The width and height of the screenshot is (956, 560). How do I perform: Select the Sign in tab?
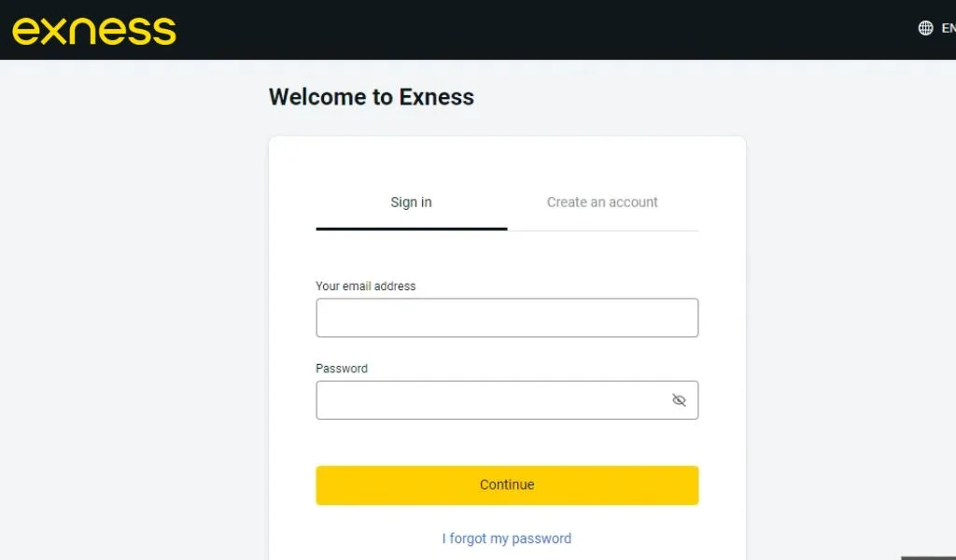click(411, 202)
